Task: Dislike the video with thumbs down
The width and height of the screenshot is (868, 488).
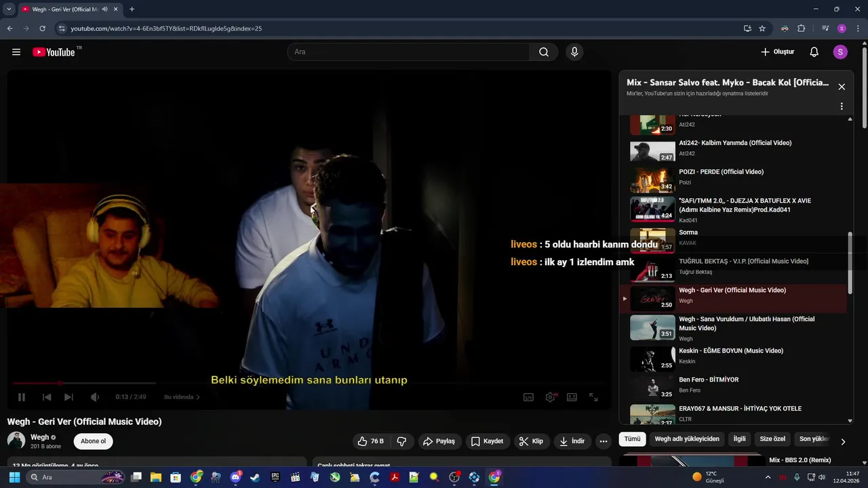Action: tap(401, 441)
